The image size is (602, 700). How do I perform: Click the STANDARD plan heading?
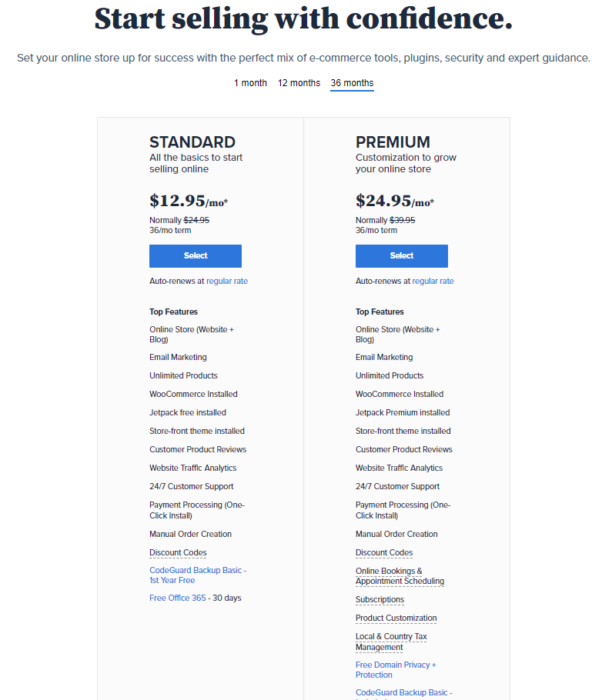coord(192,142)
